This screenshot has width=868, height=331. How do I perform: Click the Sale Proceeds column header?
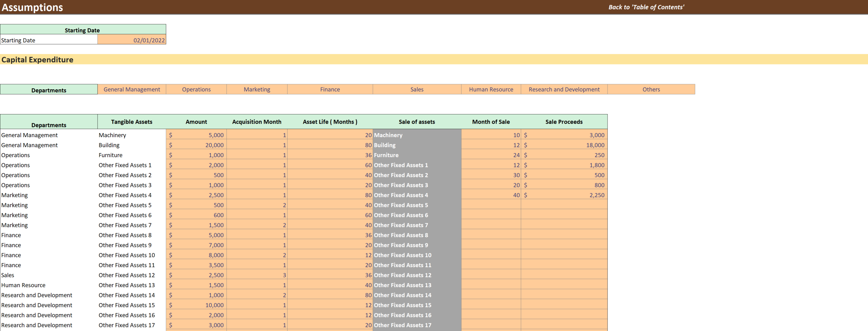[564, 122]
